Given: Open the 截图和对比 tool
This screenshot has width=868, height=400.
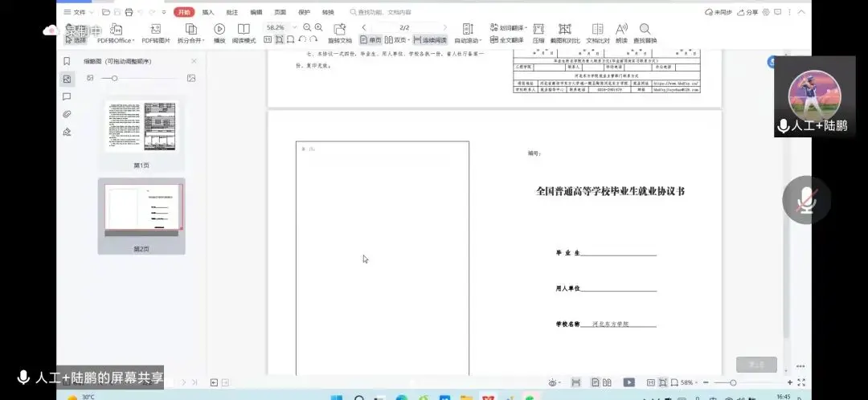Looking at the screenshot, I should point(565,33).
